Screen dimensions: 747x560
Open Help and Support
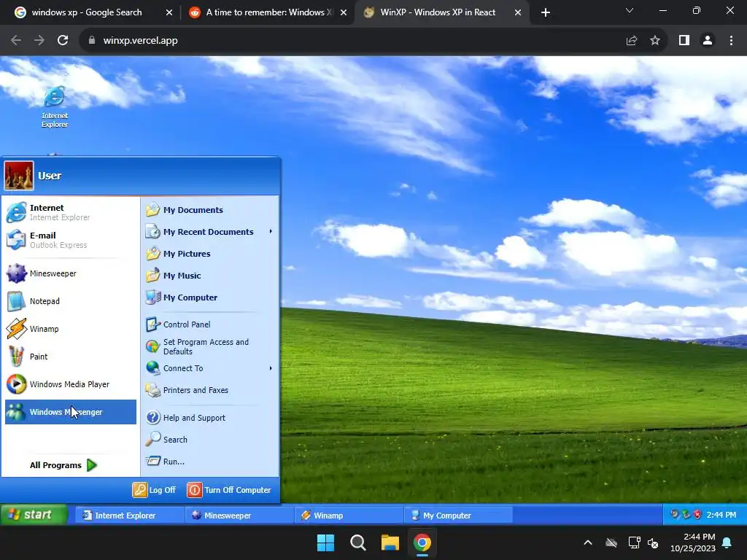click(209, 418)
